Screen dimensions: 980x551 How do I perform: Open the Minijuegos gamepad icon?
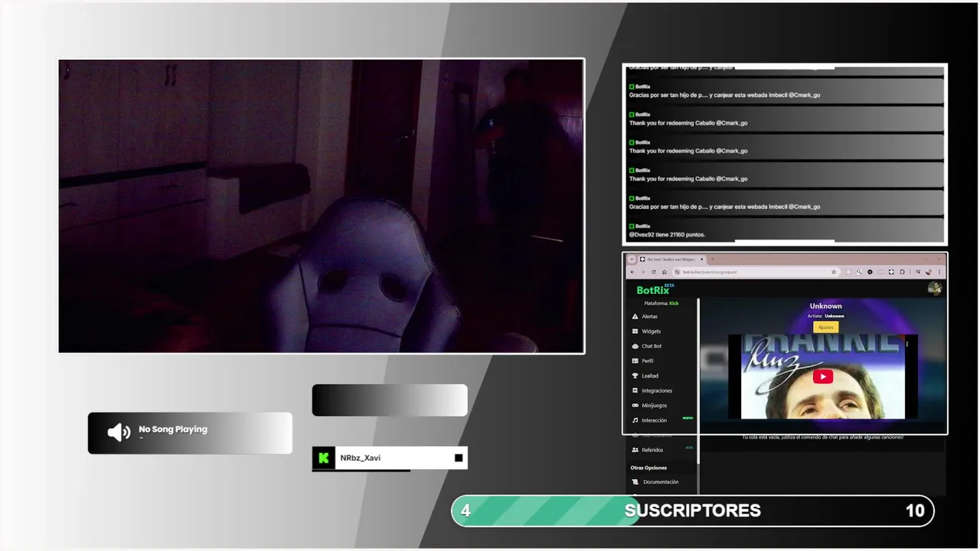click(635, 406)
